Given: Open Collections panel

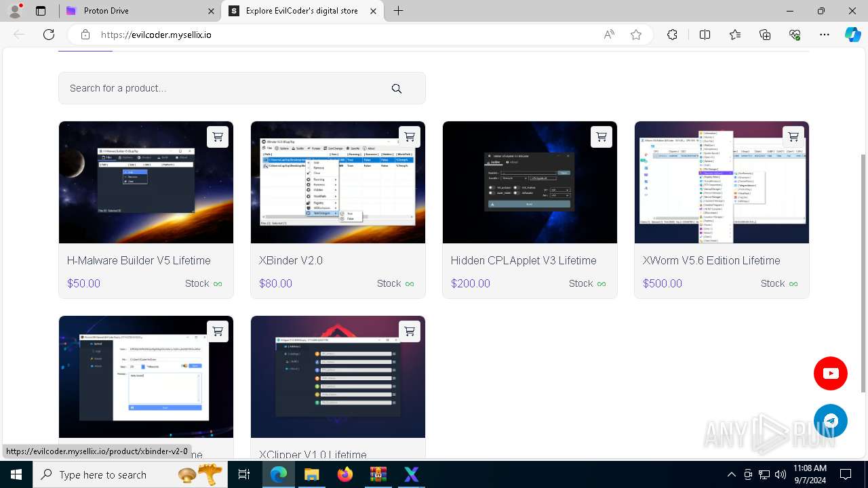Looking at the screenshot, I should pyautogui.click(x=765, y=35).
